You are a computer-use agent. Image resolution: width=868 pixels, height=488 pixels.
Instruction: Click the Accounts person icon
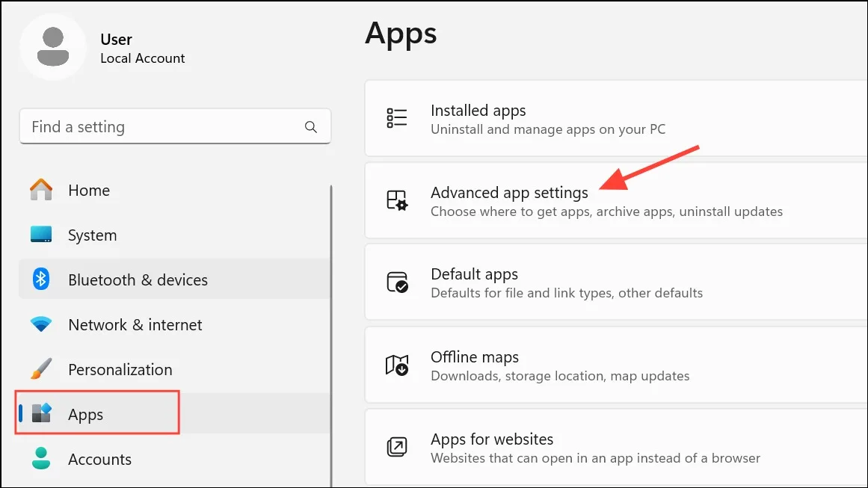tap(41, 459)
